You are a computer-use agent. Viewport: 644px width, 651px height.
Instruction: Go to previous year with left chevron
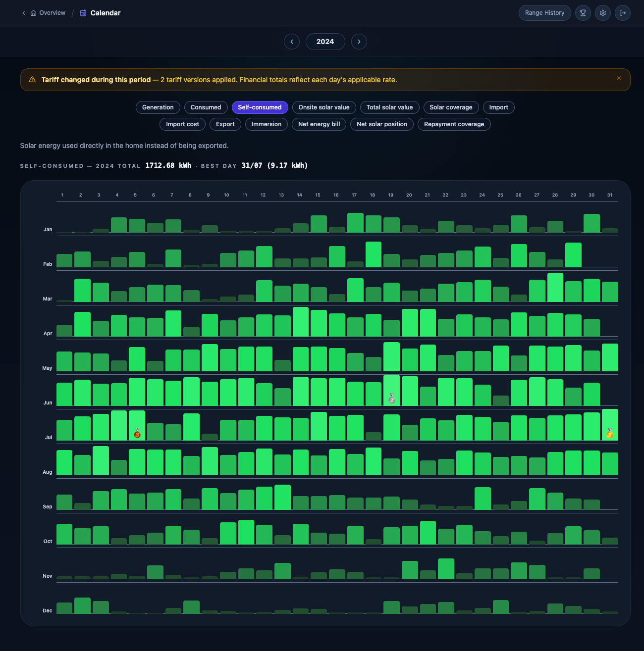click(x=292, y=42)
